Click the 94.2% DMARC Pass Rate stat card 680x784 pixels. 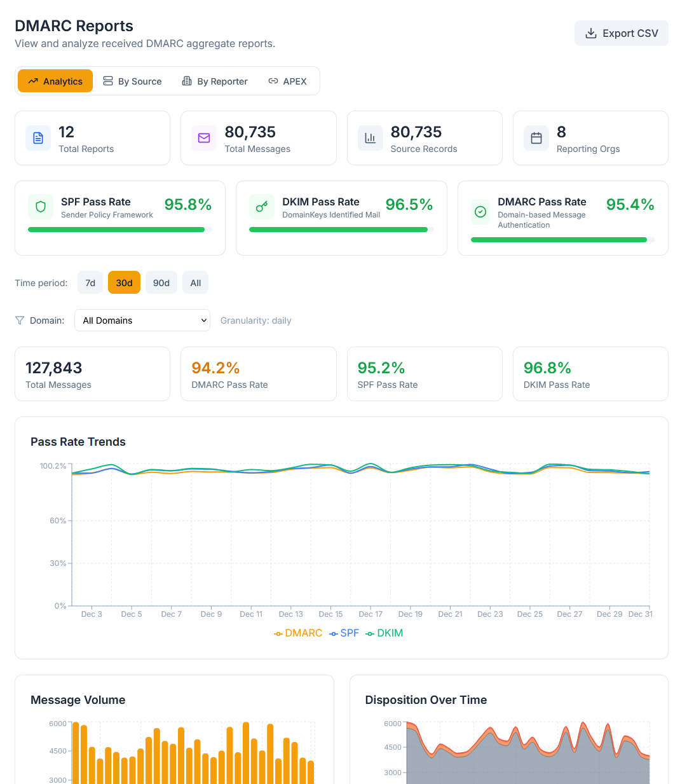(258, 374)
